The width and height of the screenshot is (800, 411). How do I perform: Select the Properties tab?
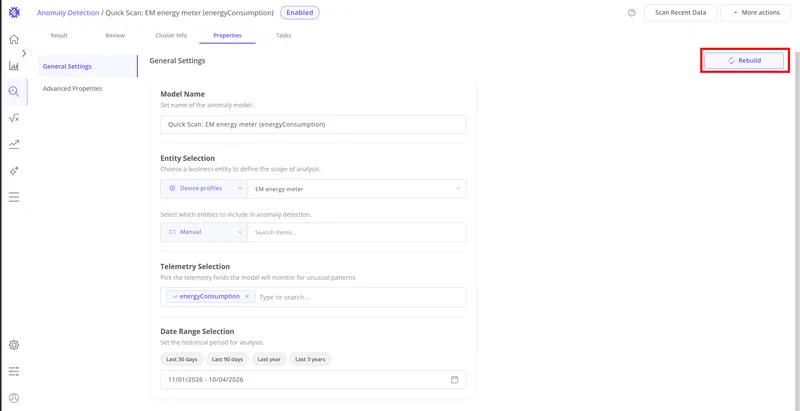point(228,36)
